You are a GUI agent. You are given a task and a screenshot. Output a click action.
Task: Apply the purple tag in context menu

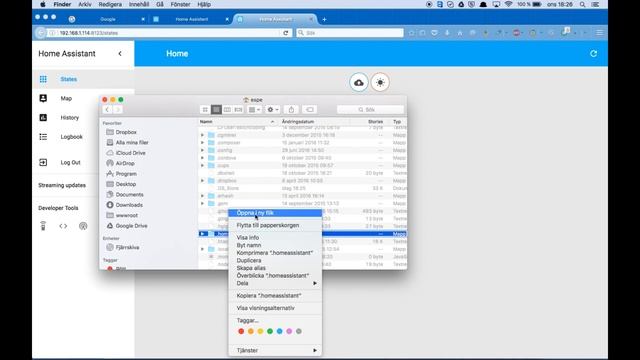click(x=289, y=331)
